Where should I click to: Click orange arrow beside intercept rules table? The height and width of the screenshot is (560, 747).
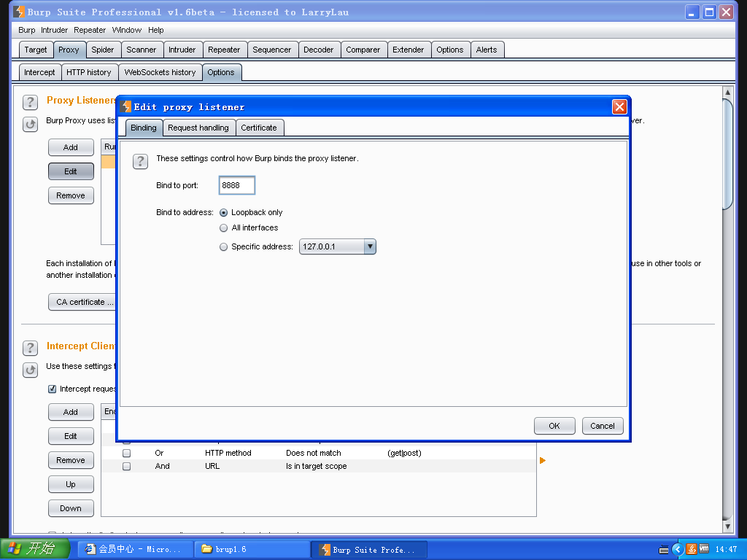(x=542, y=461)
